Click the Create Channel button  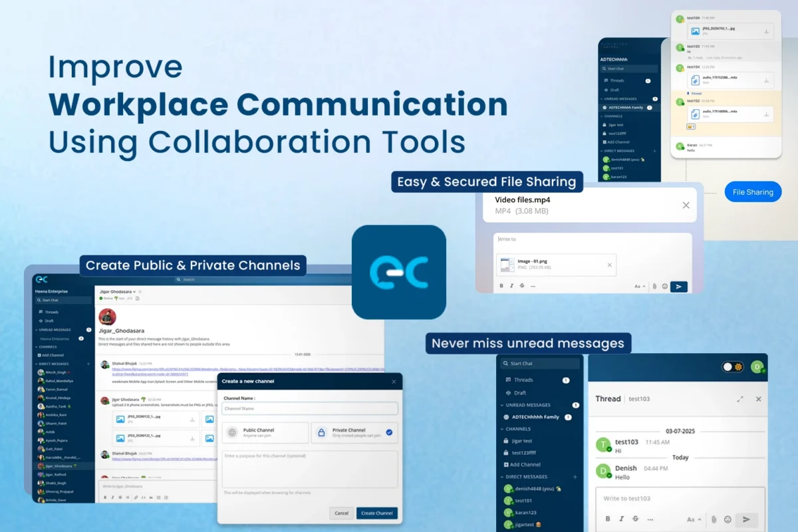pyautogui.click(x=377, y=513)
